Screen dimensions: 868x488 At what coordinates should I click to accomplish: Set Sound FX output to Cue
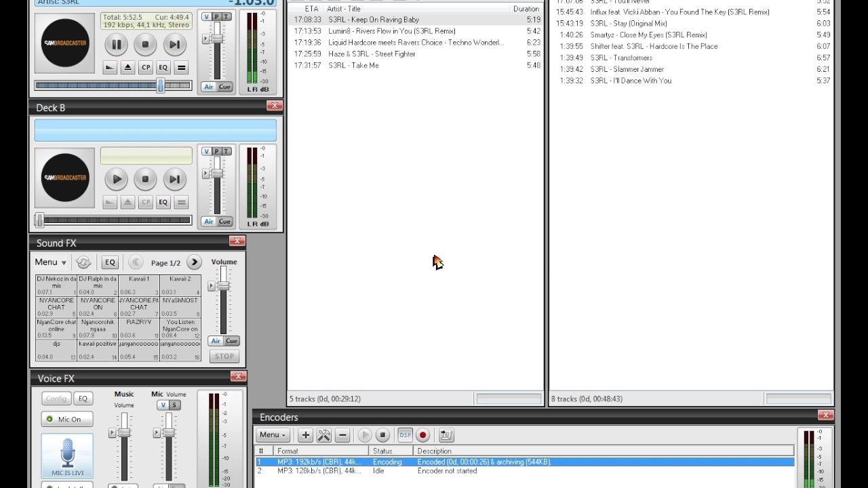click(x=231, y=341)
